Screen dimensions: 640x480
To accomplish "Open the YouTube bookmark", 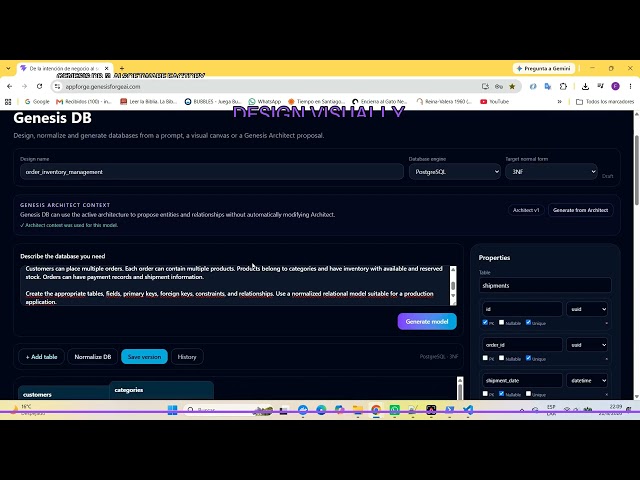I will point(494,102).
